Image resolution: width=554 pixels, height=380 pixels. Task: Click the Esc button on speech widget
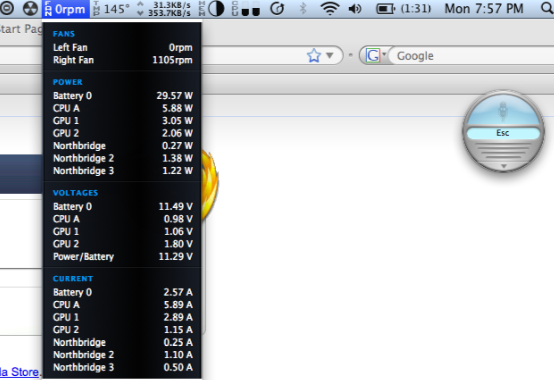tap(503, 133)
